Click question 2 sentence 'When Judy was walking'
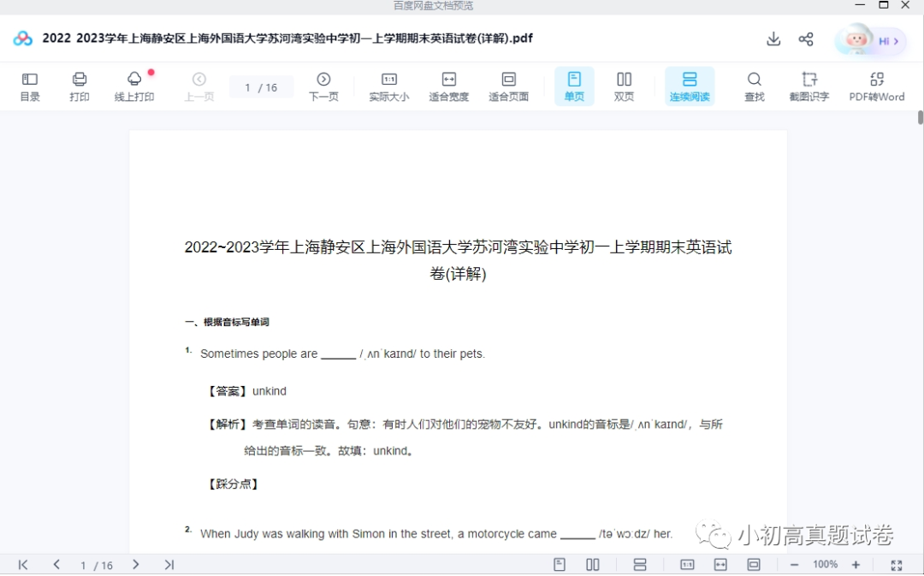The height and width of the screenshot is (576, 924). [436, 534]
